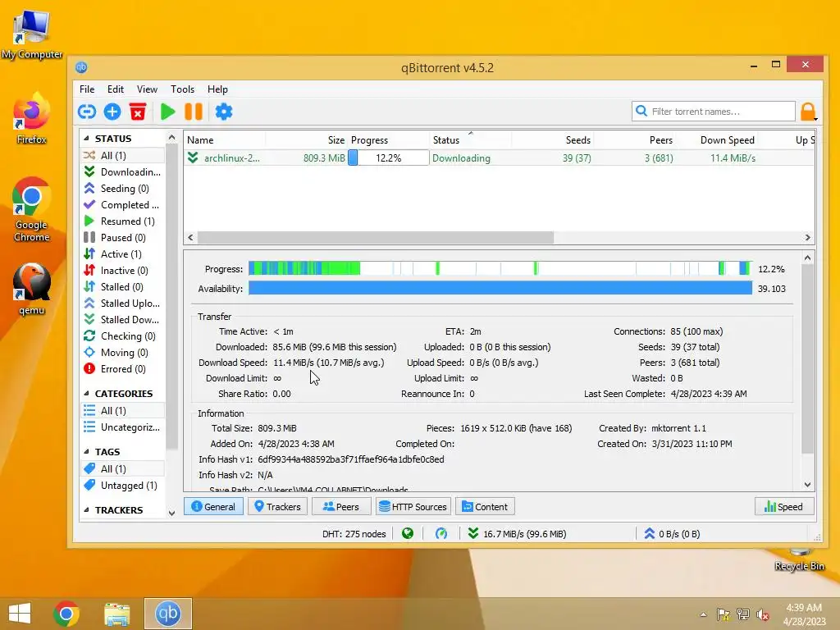The image size is (840, 630).
Task: Open the Help menu
Action: click(217, 89)
